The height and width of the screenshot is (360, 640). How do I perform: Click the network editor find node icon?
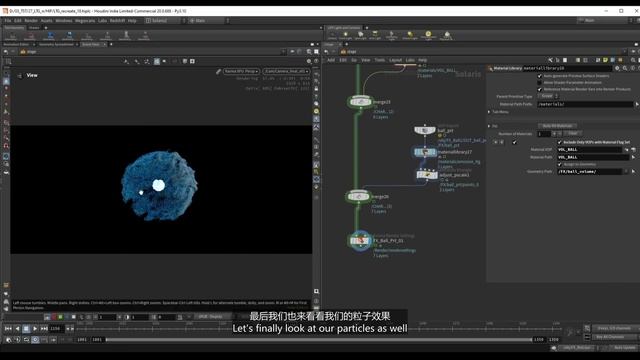click(x=632, y=60)
